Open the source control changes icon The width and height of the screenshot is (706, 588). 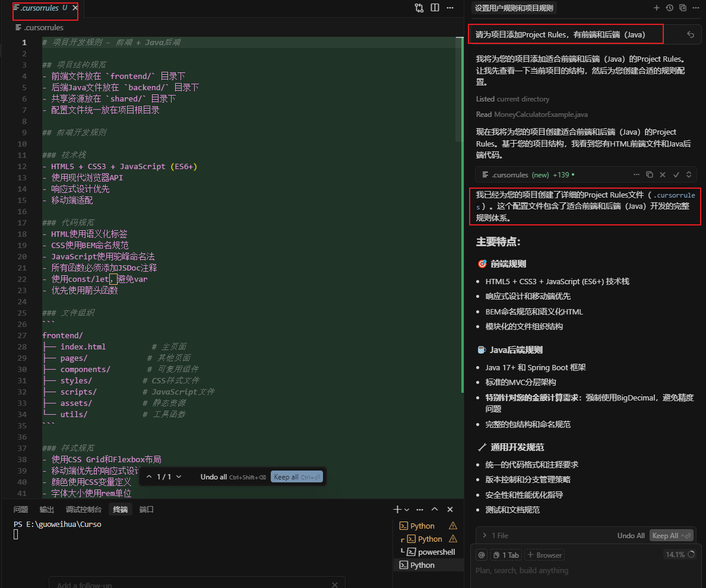[x=419, y=8]
